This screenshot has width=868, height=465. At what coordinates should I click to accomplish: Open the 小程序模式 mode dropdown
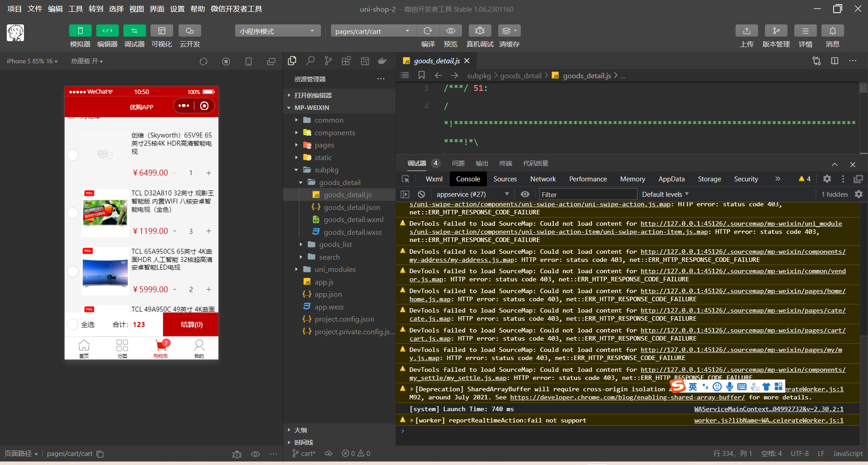[278, 31]
